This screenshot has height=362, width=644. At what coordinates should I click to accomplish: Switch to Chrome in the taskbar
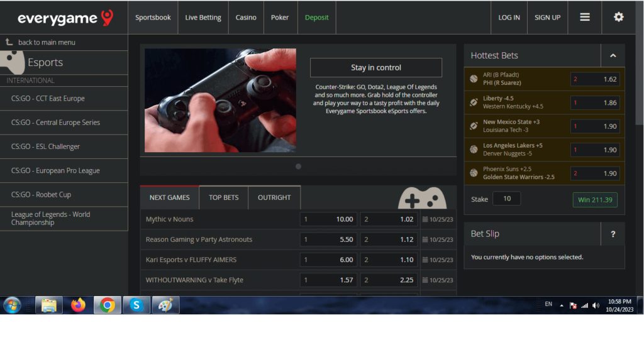(107, 305)
